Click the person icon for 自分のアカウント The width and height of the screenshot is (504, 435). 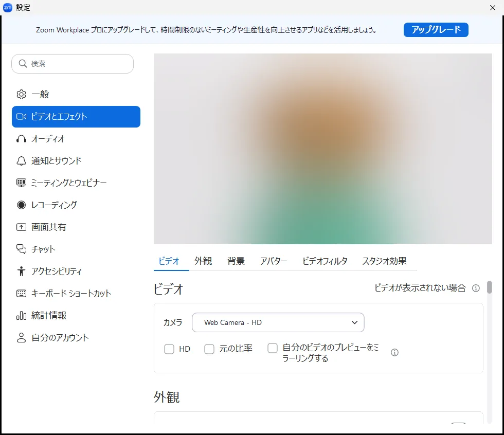[x=21, y=338]
